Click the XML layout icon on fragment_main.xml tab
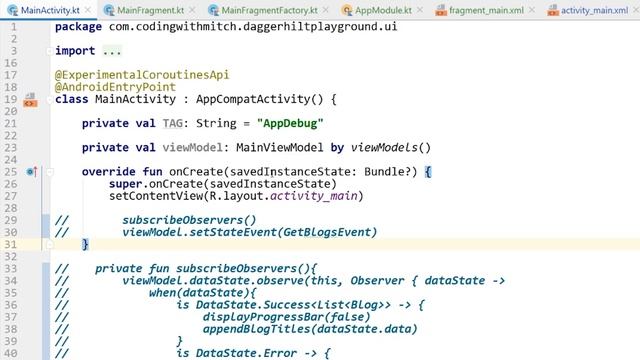This screenshot has width=640, height=360. point(441,10)
